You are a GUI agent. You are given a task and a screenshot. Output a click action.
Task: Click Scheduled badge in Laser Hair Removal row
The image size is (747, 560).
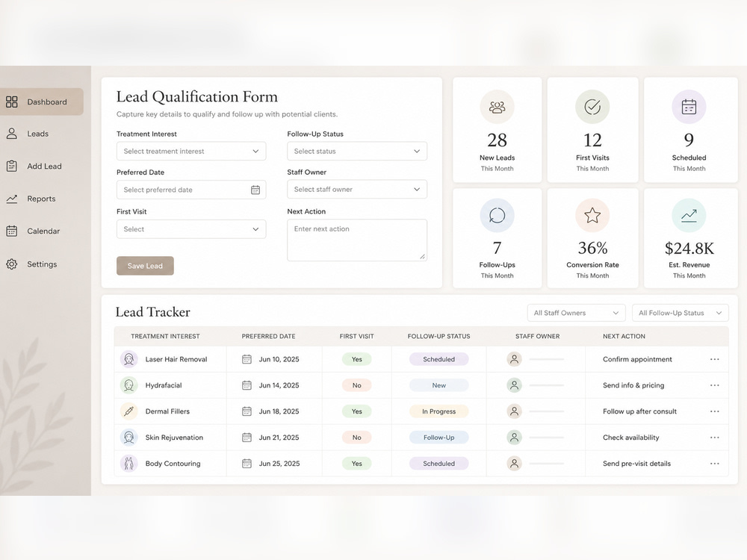438,359
